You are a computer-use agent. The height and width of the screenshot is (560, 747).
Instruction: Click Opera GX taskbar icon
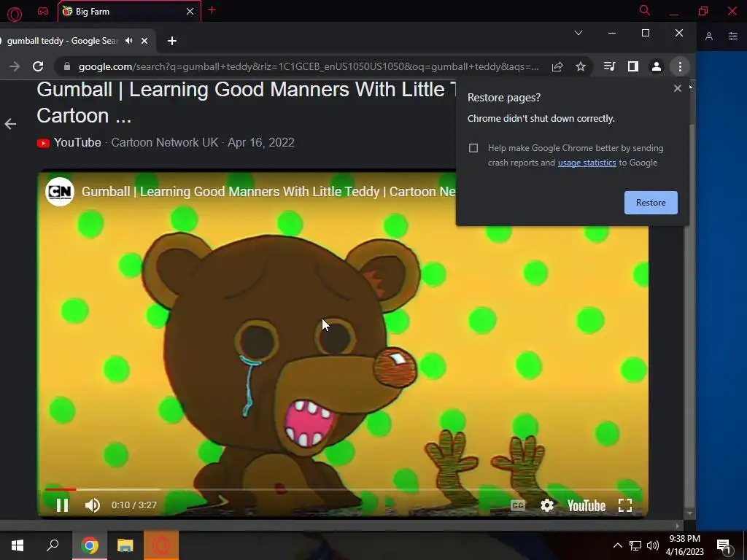pos(161,545)
